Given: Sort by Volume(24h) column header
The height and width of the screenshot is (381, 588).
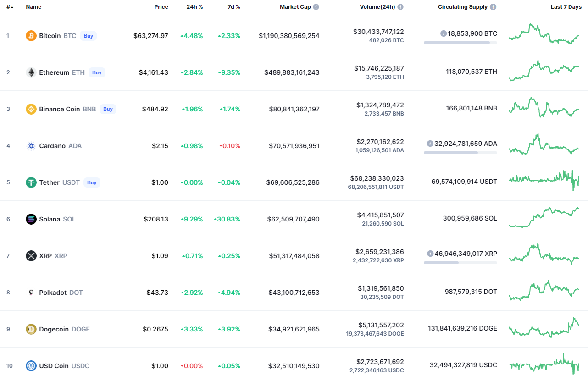Looking at the screenshot, I should tap(377, 7).
